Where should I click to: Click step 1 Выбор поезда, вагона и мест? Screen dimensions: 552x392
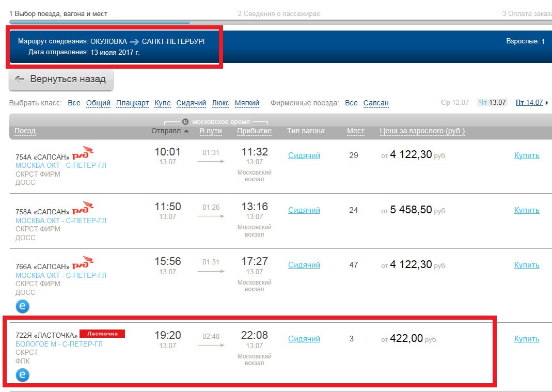[58, 14]
